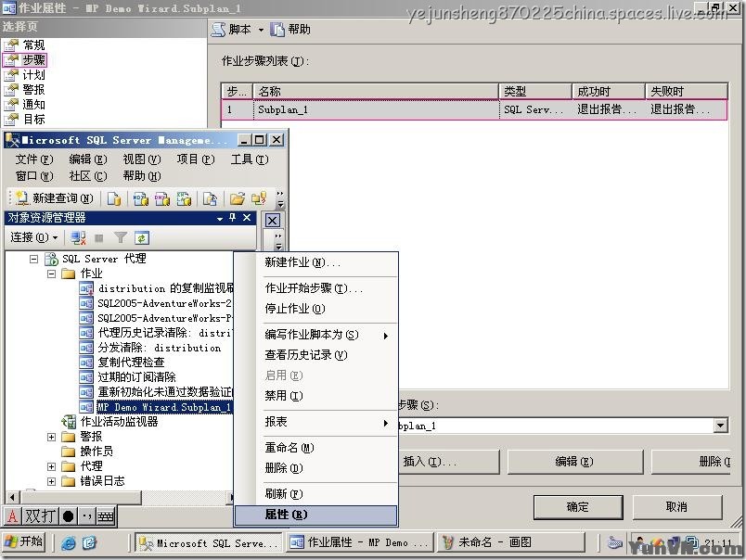Toggle the object explorer auto-hide pin

(232, 218)
